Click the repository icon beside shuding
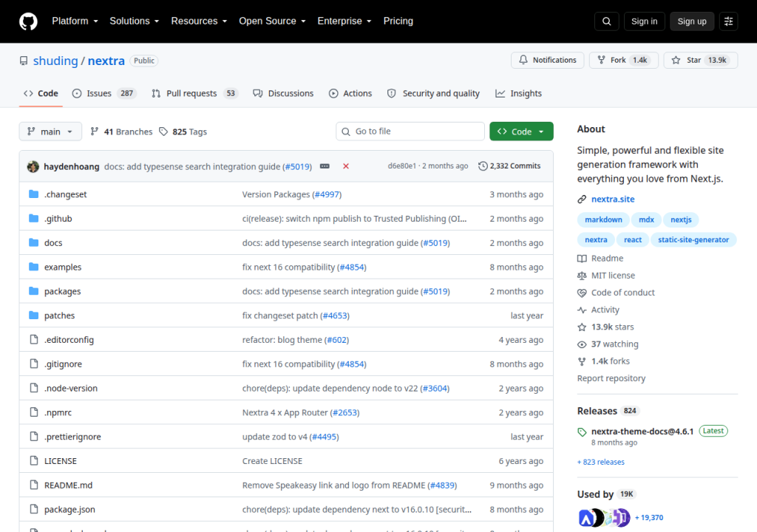 [24, 61]
